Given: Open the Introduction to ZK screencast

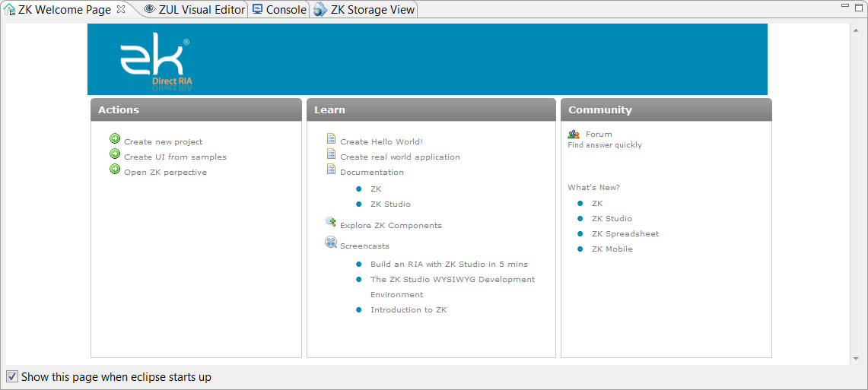Looking at the screenshot, I should click(409, 309).
